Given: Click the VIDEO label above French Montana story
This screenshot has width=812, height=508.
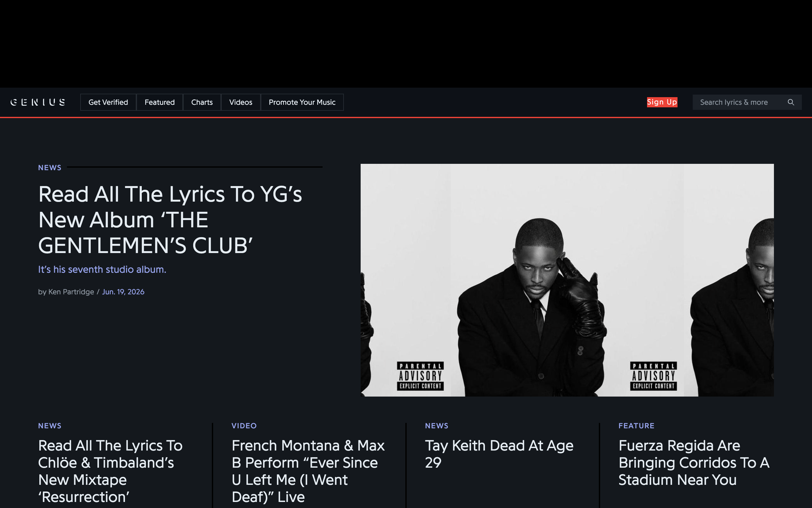Looking at the screenshot, I should [x=244, y=426].
